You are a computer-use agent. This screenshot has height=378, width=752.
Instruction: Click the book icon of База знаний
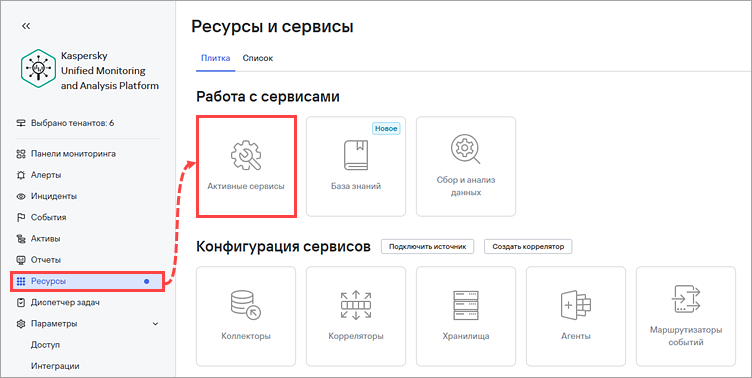click(356, 154)
